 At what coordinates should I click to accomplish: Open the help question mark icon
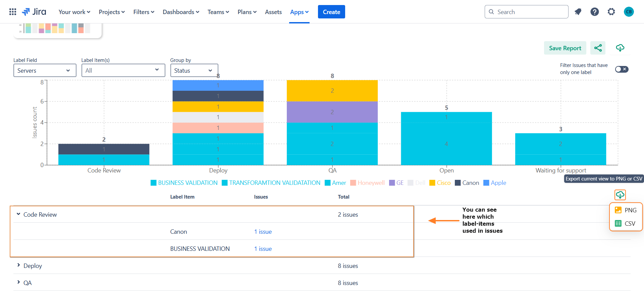595,12
